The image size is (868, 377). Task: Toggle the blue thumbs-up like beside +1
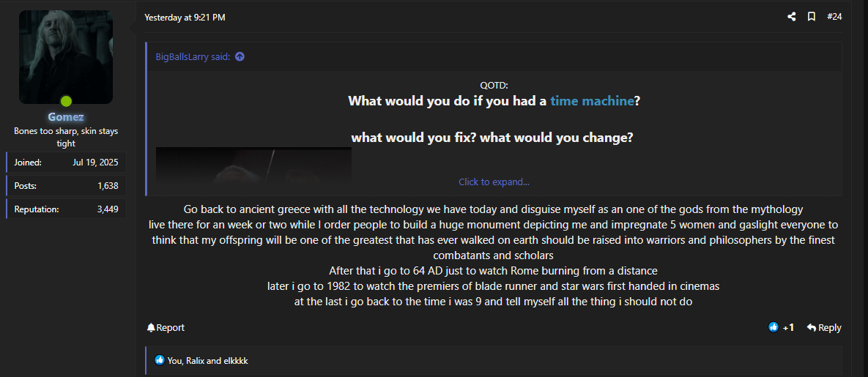[x=774, y=328]
